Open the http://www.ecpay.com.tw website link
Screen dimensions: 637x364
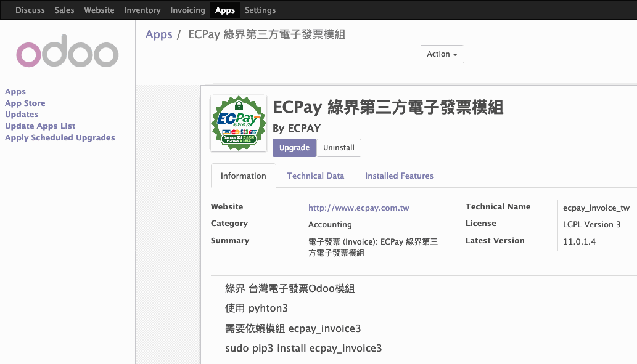359,208
